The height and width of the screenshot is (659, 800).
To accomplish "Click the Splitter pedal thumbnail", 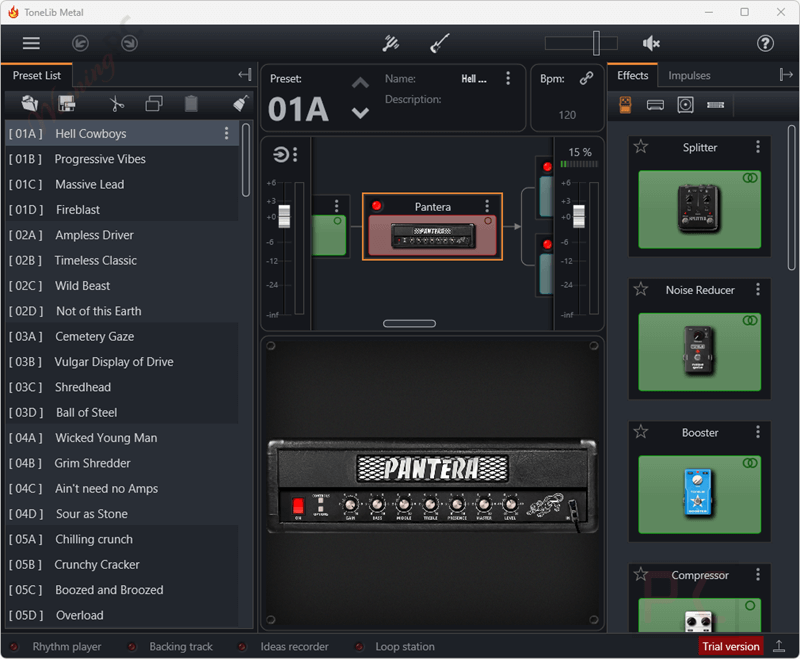I will (x=699, y=209).
